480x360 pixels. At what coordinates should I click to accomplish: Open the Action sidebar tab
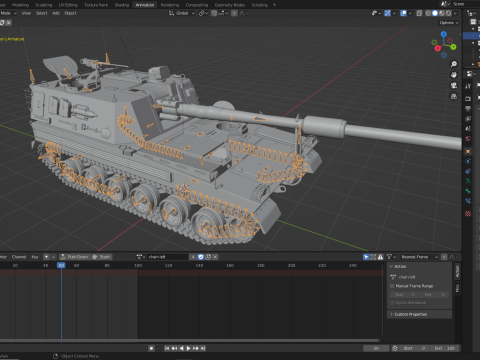coord(457,271)
